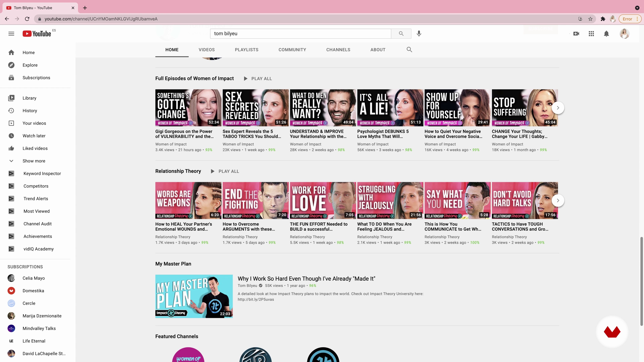Go back in browser
The image size is (644, 362).
7,19
